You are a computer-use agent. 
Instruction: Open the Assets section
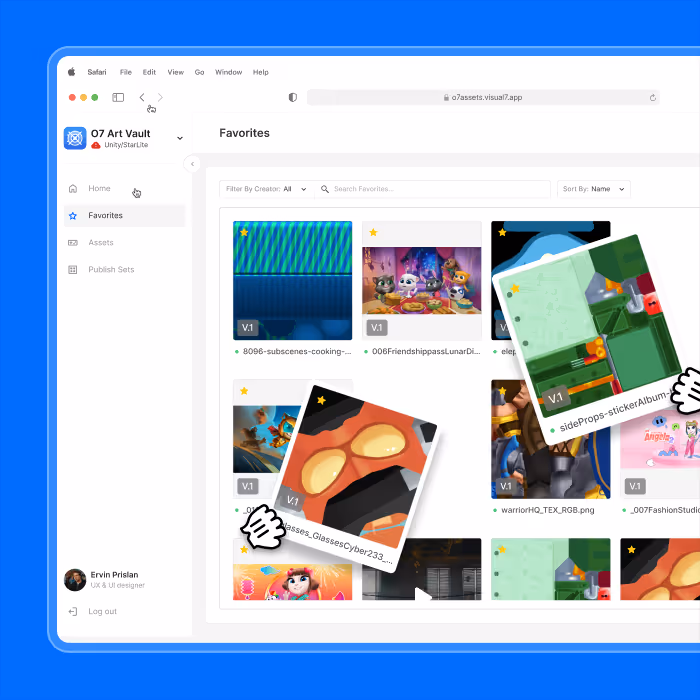click(101, 242)
